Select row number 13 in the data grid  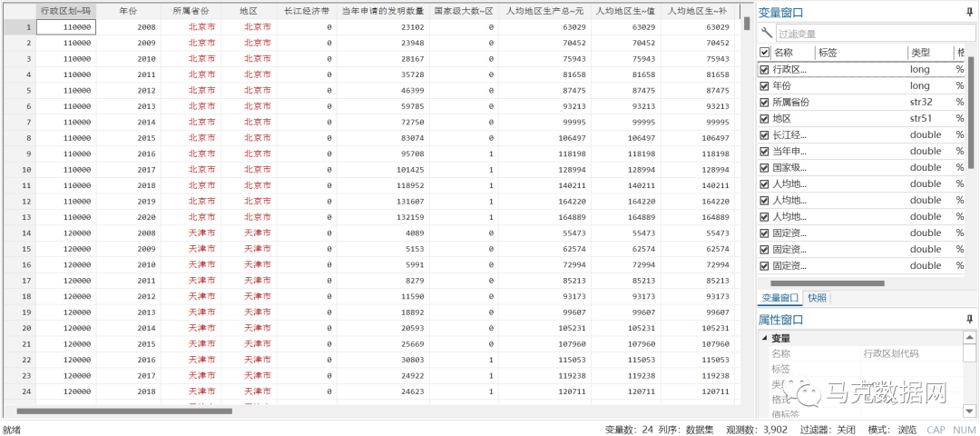(19, 217)
